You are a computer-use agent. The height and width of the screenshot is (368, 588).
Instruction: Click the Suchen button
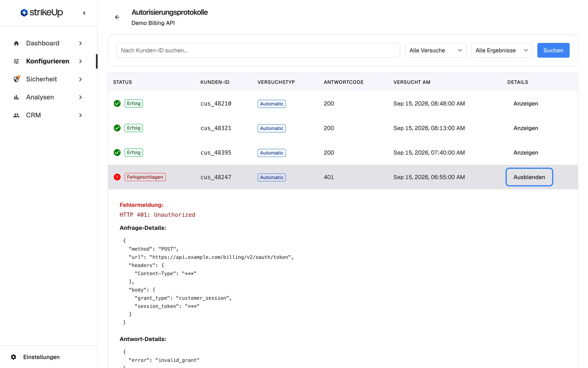click(553, 50)
